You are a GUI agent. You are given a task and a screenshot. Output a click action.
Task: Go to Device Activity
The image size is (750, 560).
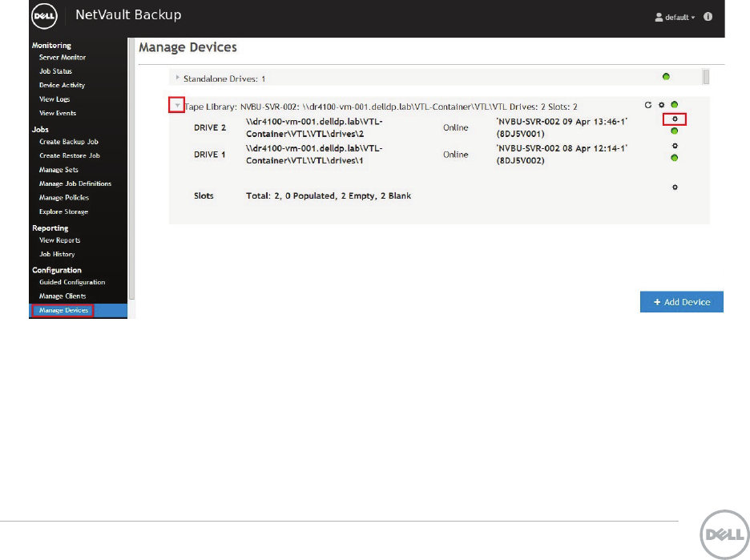[x=62, y=85]
